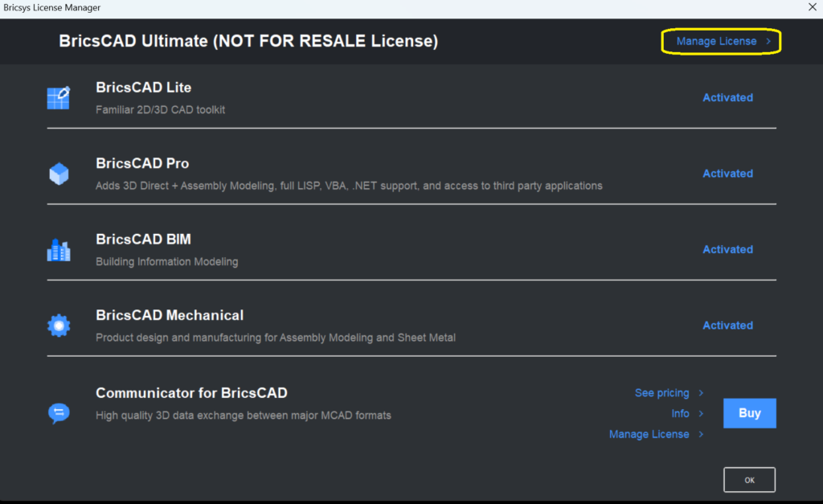The height and width of the screenshot is (504, 823).
Task: Click the blue Buy button
Action: coord(750,413)
